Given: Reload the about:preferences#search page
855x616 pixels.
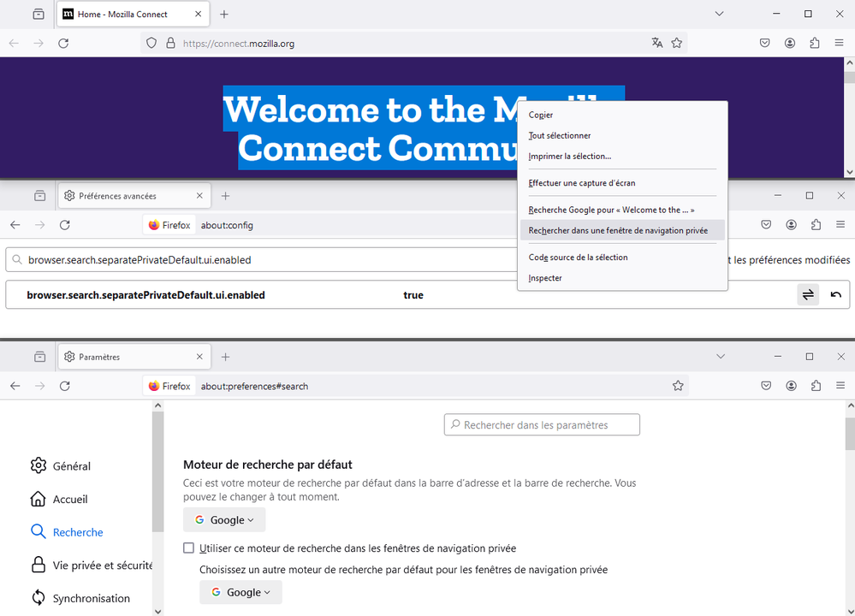Looking at the screenshot, I should (x=65, y=386).
